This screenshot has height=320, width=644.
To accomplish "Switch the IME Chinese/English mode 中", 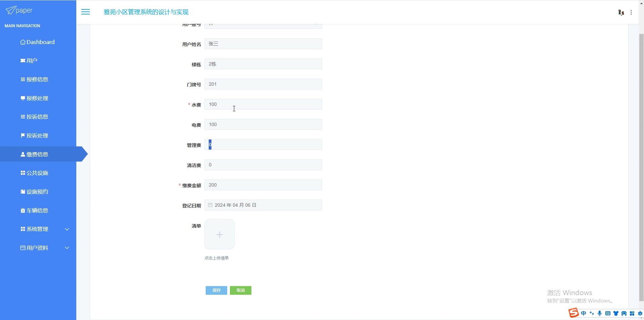I will point(583,313).
